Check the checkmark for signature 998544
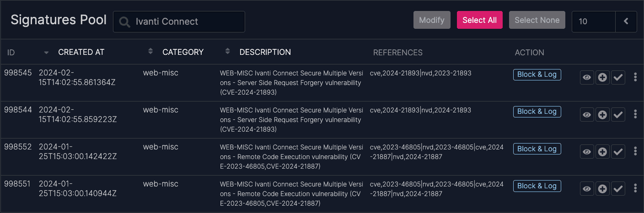Screen dimensions: 644x213 [x=618, y=114]
